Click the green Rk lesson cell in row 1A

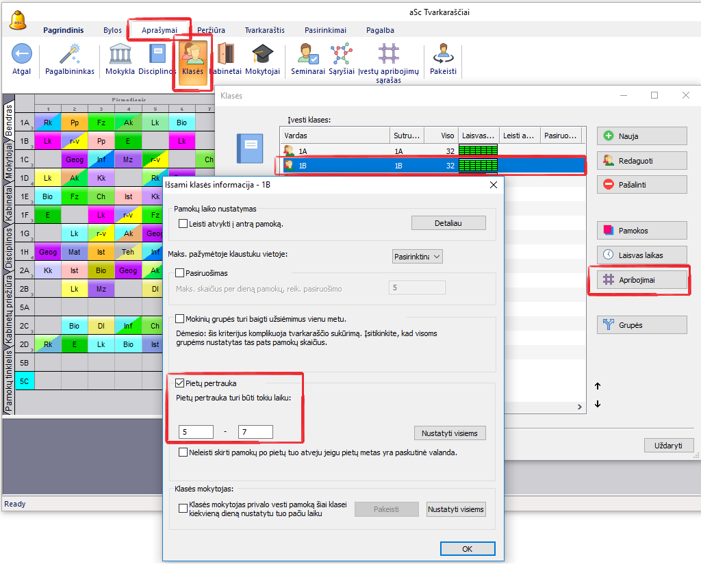coord(47,123)
